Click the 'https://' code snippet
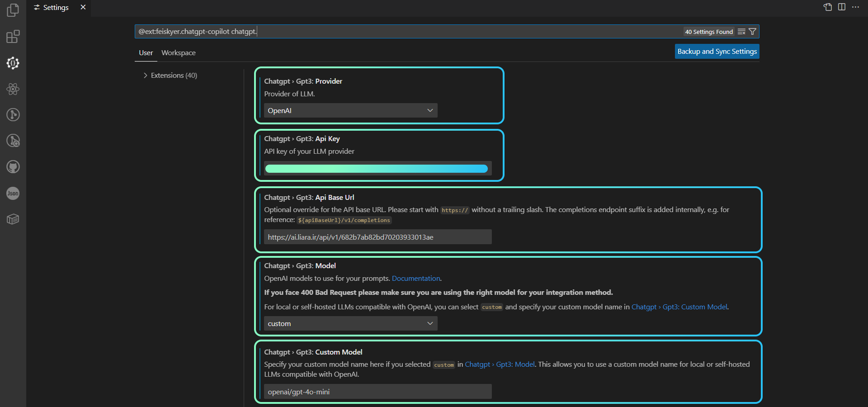 (x=455, y=210)
